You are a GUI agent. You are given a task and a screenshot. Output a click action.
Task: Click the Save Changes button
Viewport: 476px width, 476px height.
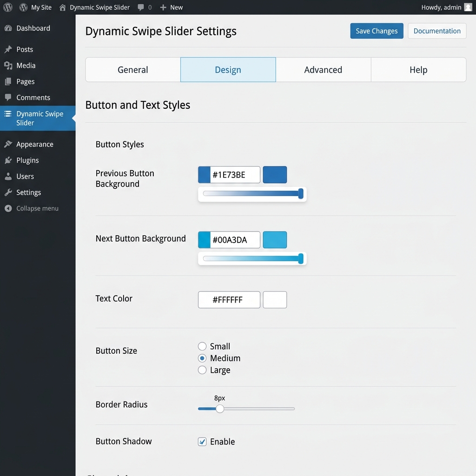pos(377,31)
